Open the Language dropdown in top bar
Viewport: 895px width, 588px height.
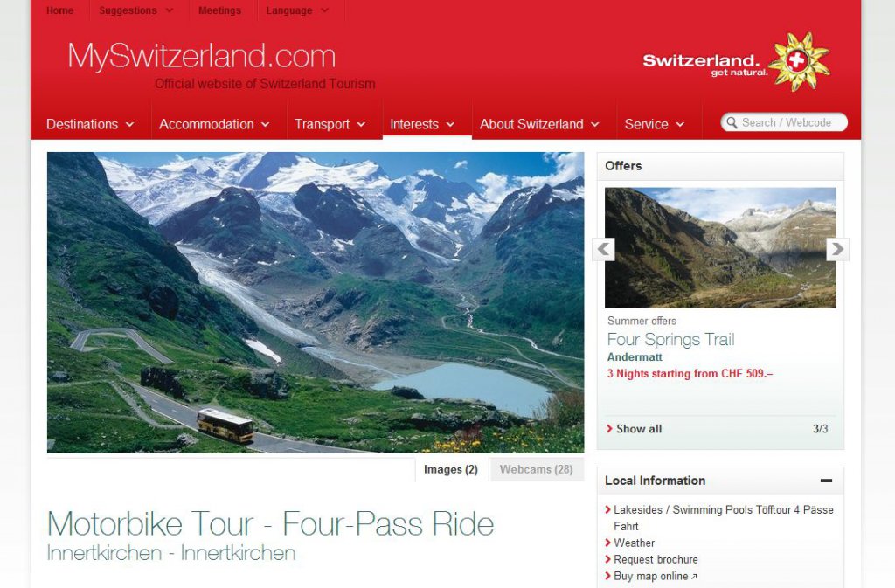pos(297,10)
